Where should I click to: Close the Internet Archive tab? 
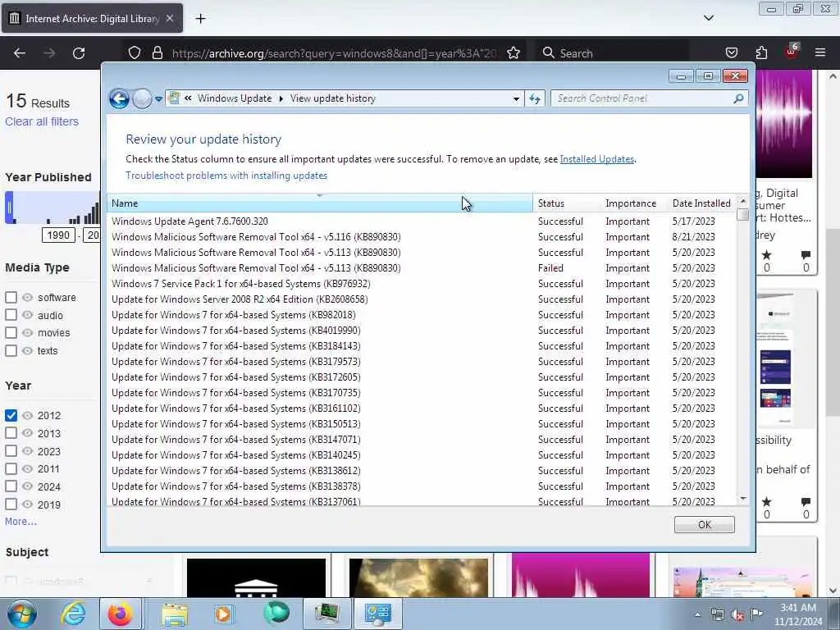[x=169, y=18]
